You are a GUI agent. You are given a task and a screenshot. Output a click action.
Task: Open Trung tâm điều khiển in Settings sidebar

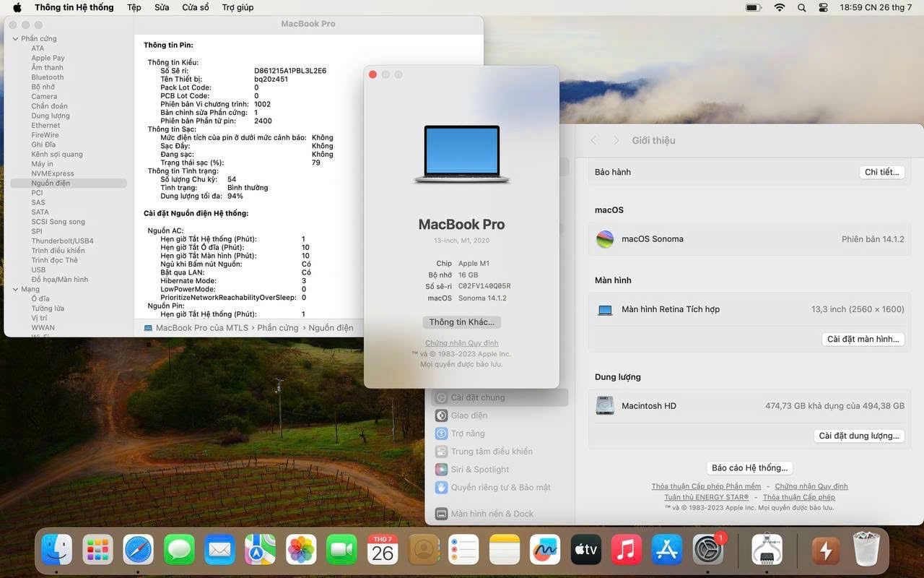point(500,452)
